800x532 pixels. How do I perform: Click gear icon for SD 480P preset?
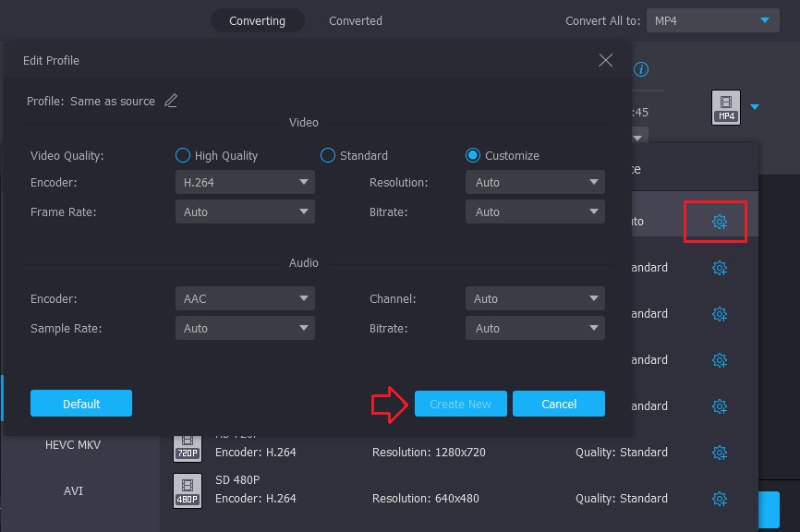coord(720,499)
